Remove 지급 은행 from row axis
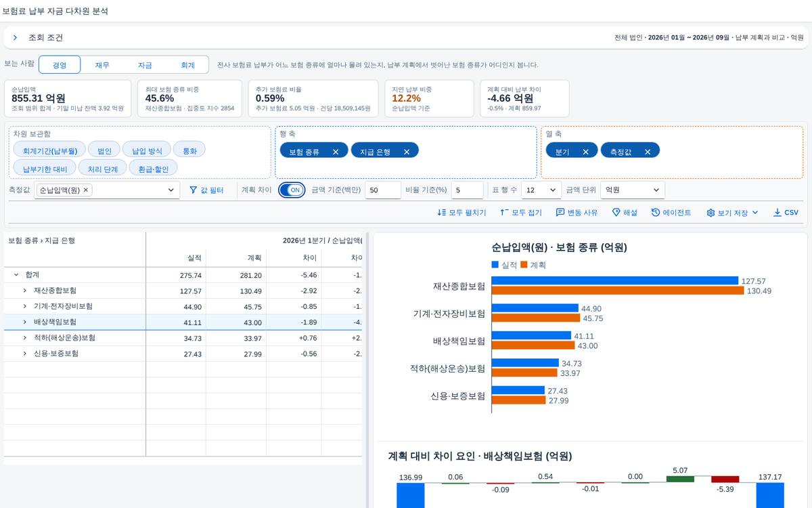 click(407, 152)
